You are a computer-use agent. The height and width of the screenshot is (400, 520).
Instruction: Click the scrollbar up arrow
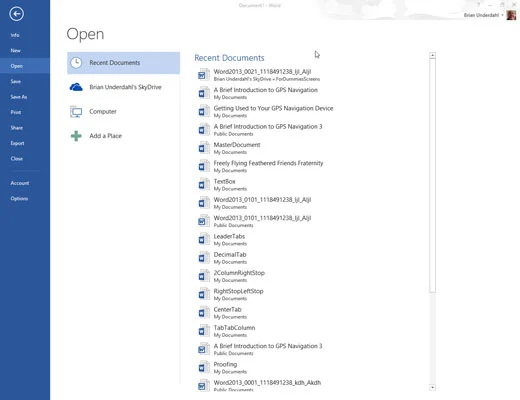433,55
